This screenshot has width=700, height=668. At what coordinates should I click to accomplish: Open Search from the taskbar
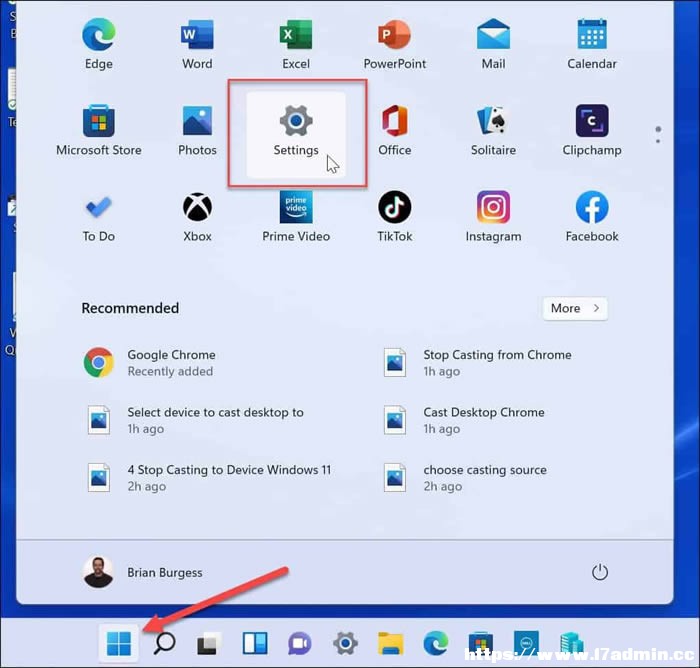164,643
